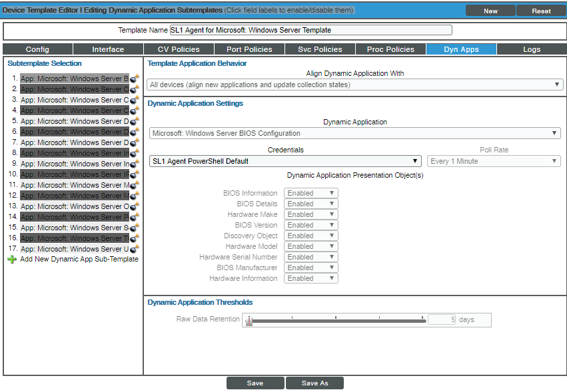Toggle the Hardware Make field label
567x392 pixels.
click(252, 214)
